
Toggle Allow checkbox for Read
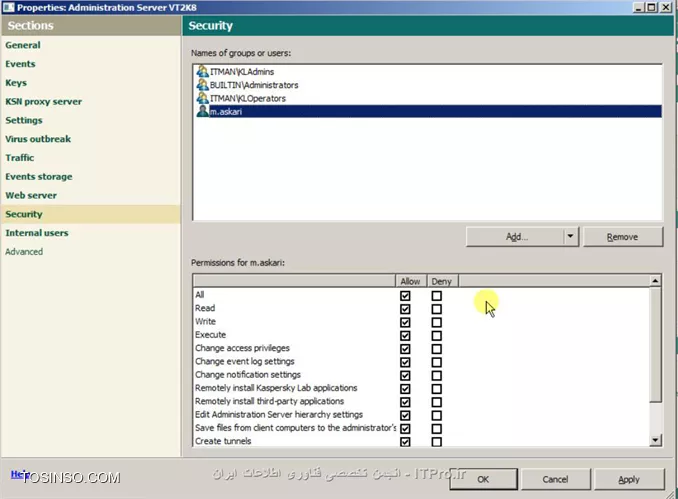(x=405, y=309)
